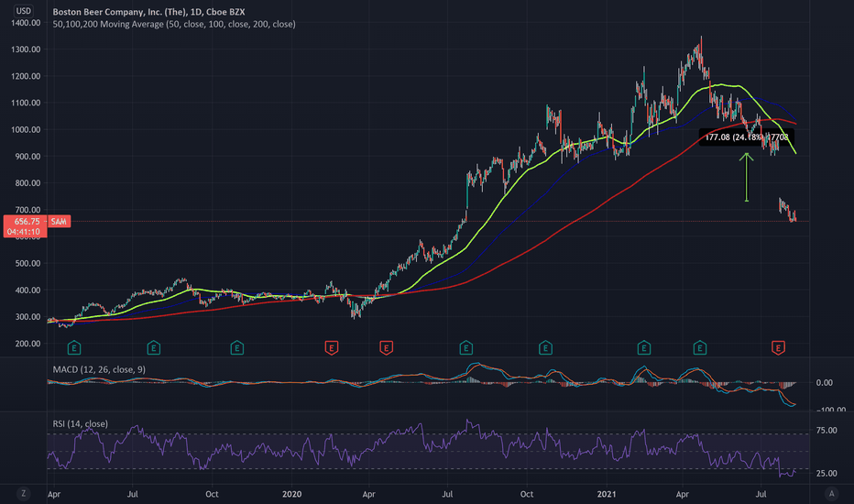This screenshot has height=504, width=854.
Task: Click the 2020 time axis label
Action: pos(292,494)
